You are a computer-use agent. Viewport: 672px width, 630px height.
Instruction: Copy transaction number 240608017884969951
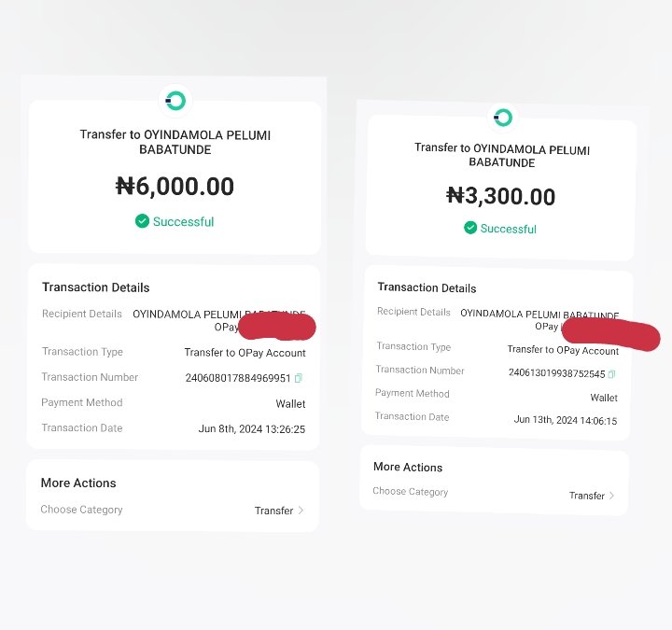pyautogui.click(x=299, y=378)
